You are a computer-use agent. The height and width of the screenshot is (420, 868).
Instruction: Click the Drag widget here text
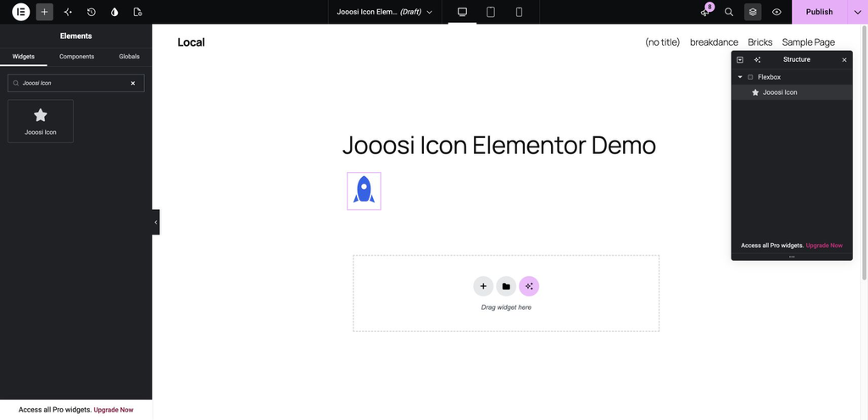tap(506, 307)
